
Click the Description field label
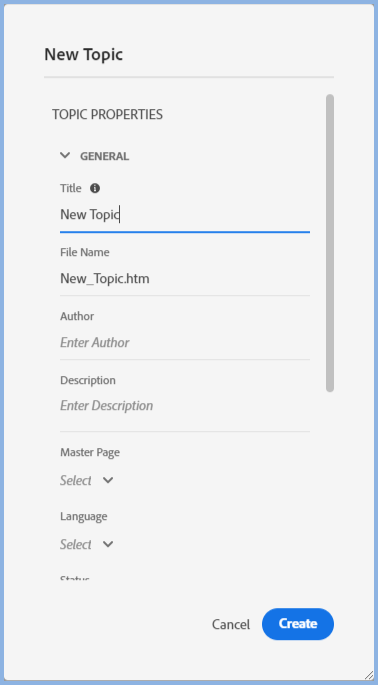88,381
